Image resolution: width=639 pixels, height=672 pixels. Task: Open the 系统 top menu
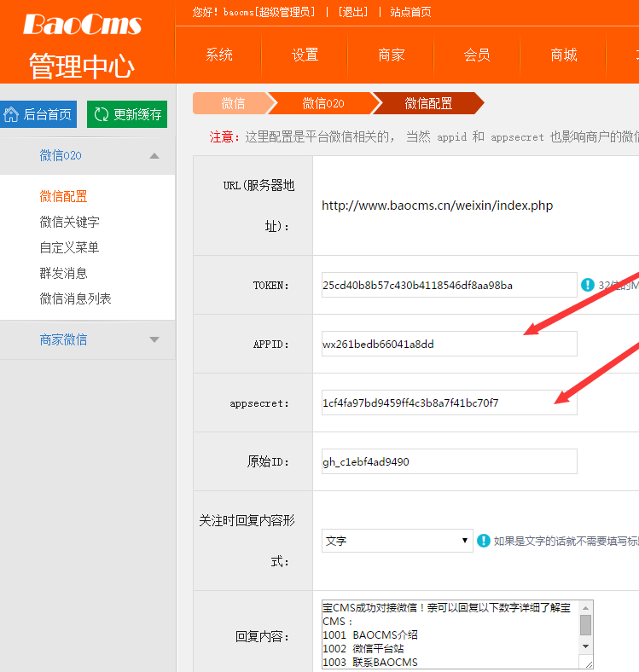pos(219,55)
